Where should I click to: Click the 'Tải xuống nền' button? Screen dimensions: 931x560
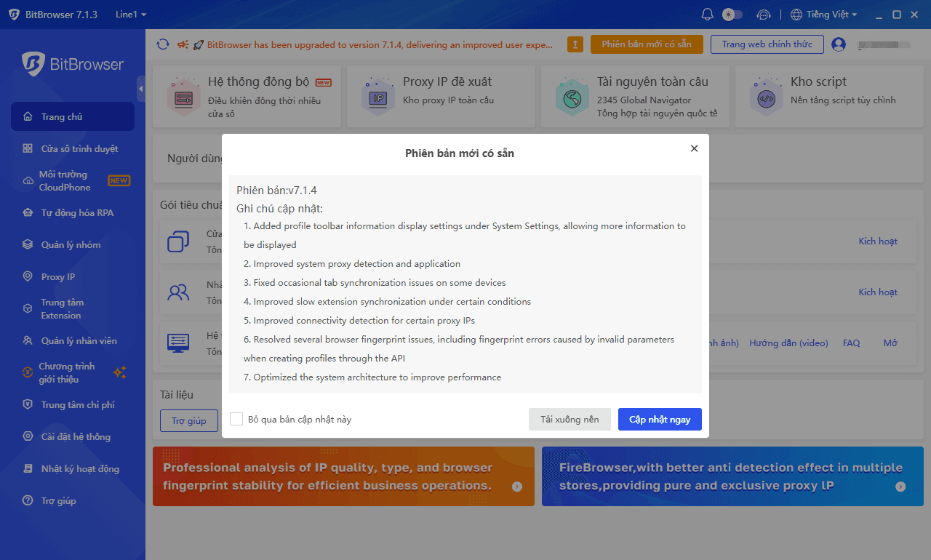tap(570, 419)
